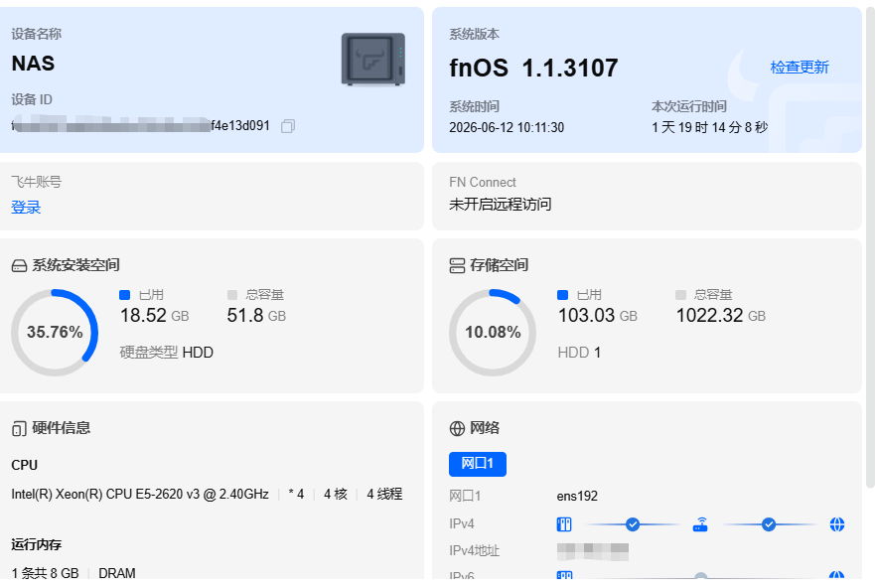Viewport: 875px width, 588px height.
Task: Click the 35.76% system space usage ring
Action: [55, 333]
